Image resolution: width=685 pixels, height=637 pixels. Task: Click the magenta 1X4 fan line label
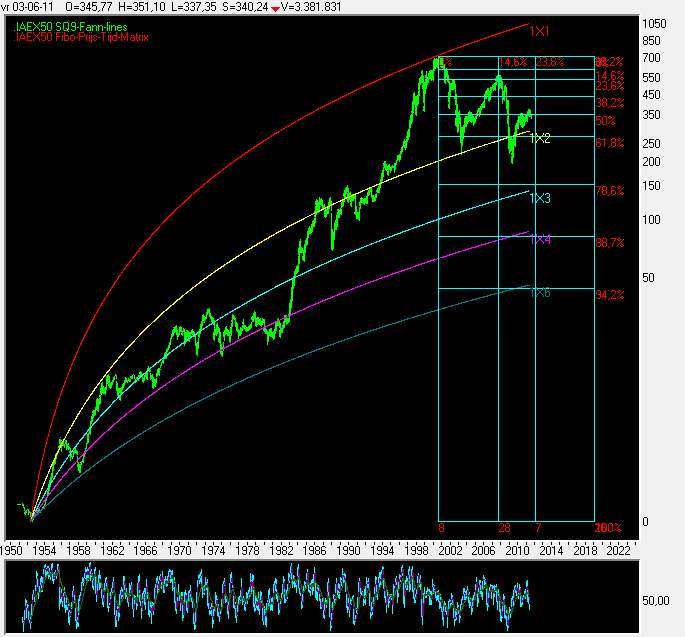(x=539, y=240)
